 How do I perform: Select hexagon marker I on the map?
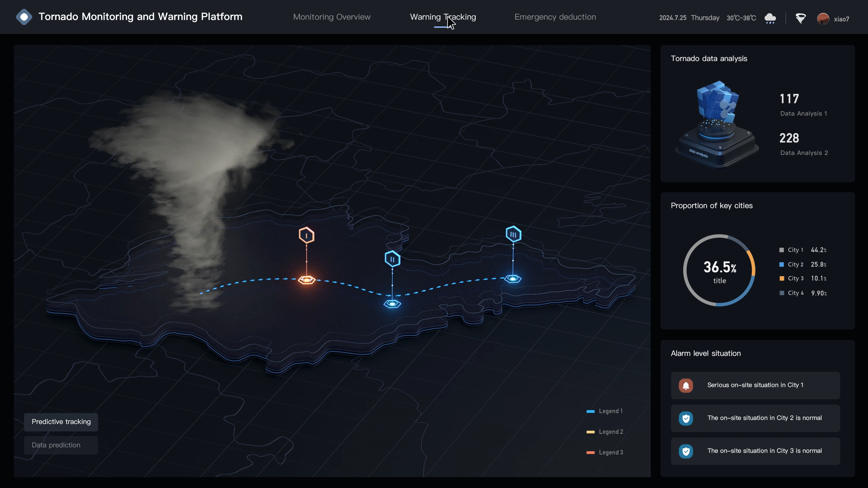coord(307,235)
